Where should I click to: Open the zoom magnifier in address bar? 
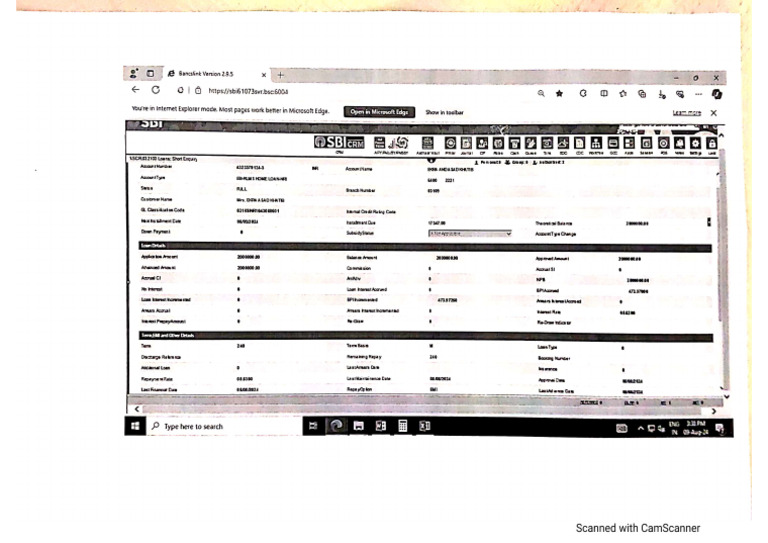[541, 93]
